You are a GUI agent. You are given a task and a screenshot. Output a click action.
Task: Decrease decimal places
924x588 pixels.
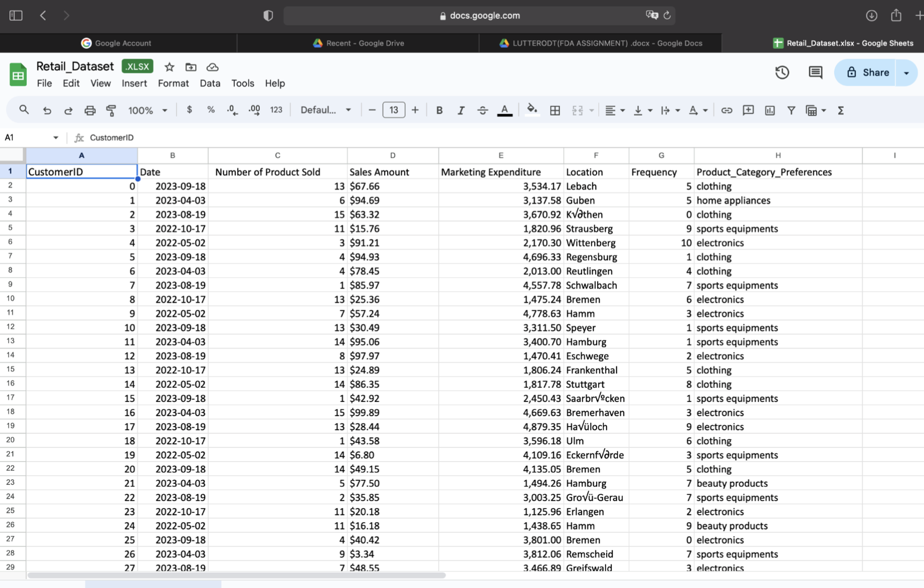[232, 110]
